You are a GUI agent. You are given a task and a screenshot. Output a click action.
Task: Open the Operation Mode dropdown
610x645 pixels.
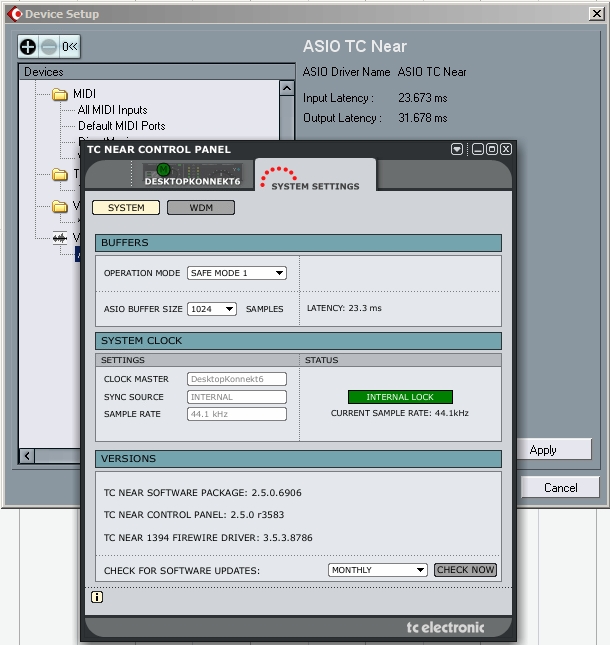tap(237, 273)
